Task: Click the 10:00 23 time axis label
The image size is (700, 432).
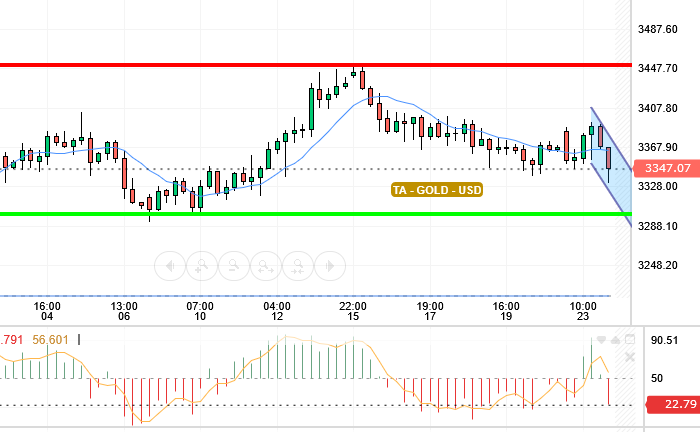Action: (x=583, y=312)
